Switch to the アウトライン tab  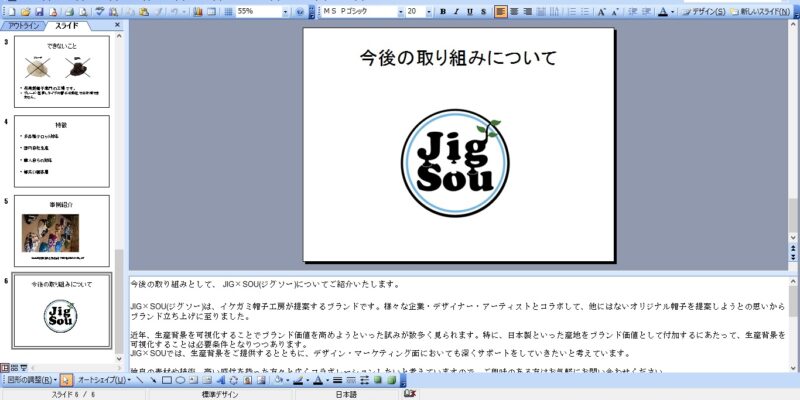[22, 26]
